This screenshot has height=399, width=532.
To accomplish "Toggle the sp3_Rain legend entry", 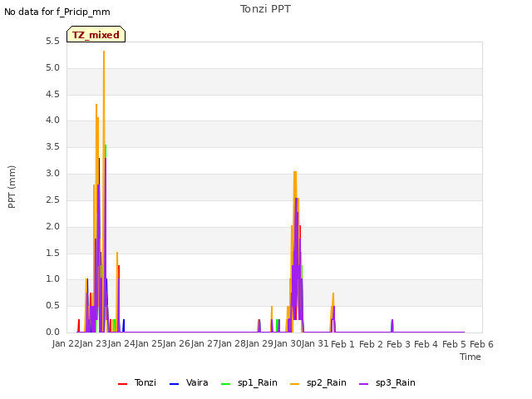I will (387, 382).
